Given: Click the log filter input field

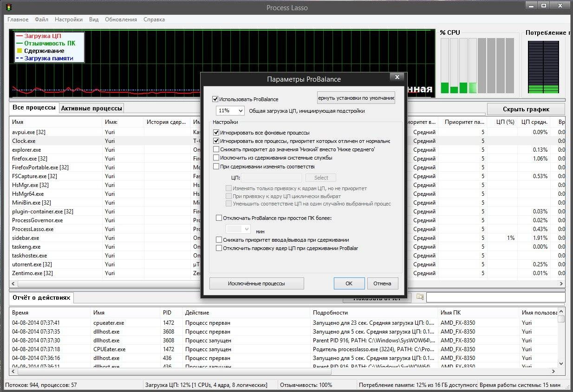Looking at the screenshot, I should pyautogui.click(x=495, y=297).
